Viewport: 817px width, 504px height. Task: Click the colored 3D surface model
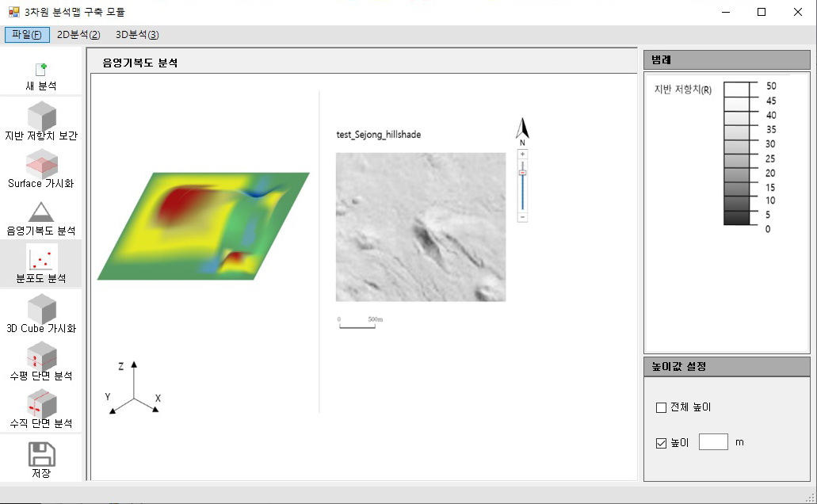(x=203, y=226)
